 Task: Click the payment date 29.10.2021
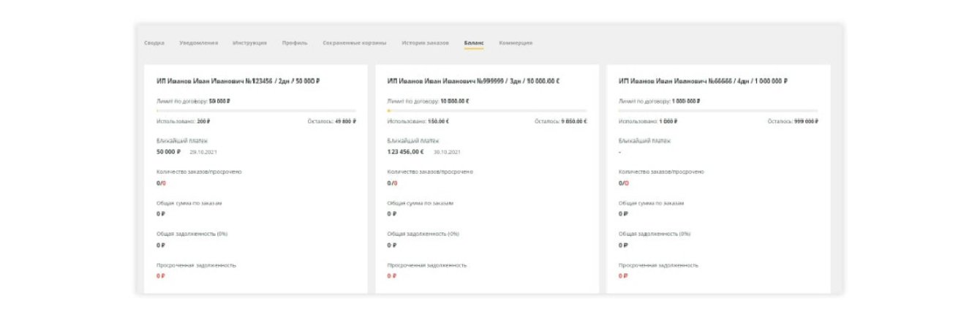click(203, 152)
